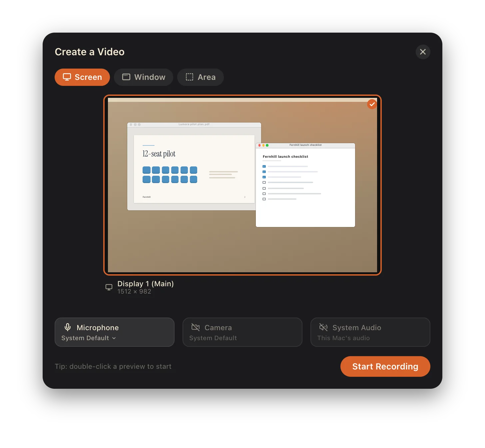Toggle the Microphone input
This screenshot has width=485, height=448.
click(115, 332)
